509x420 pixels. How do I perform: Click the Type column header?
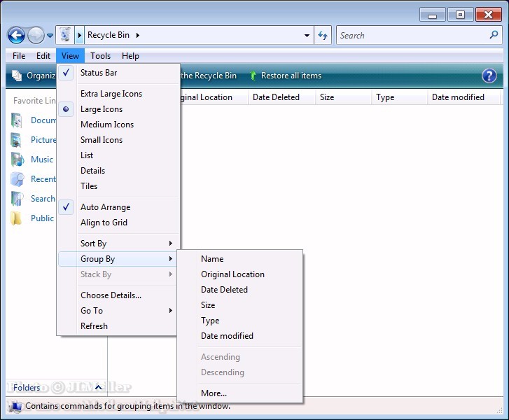pos(400,97)
